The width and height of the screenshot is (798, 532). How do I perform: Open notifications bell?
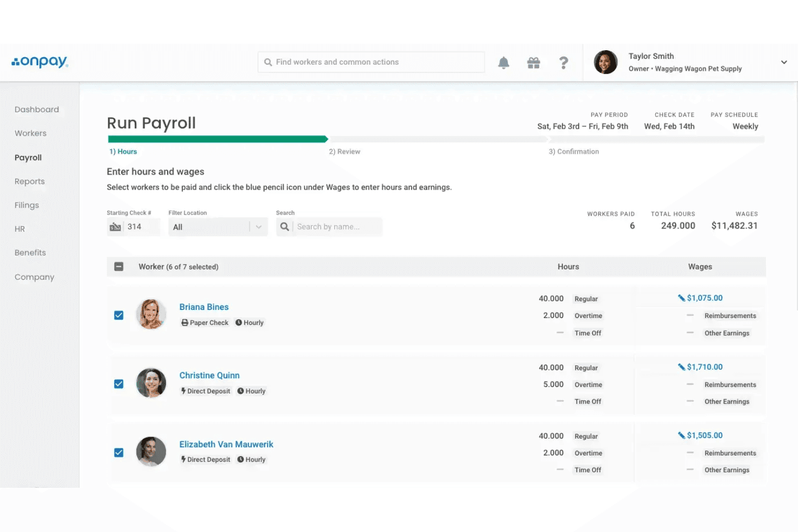pyautogui.click(x=504, y=63)
